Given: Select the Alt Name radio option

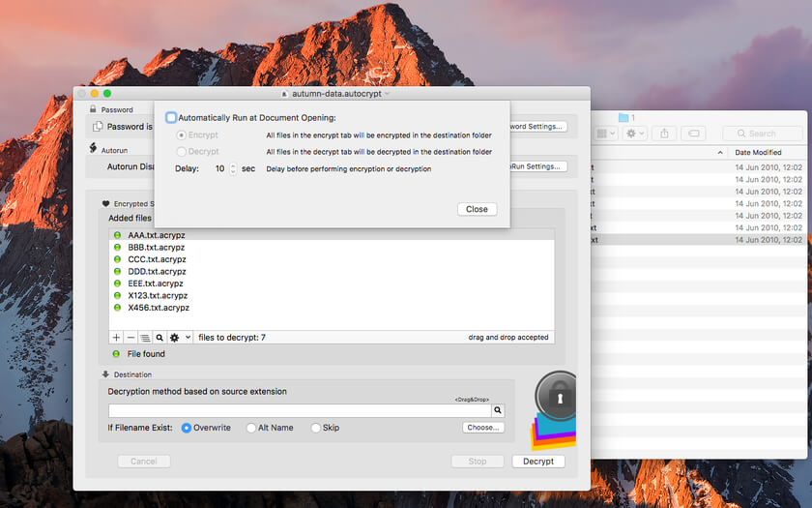Looking at the screenshot, I should pos(251,428).
